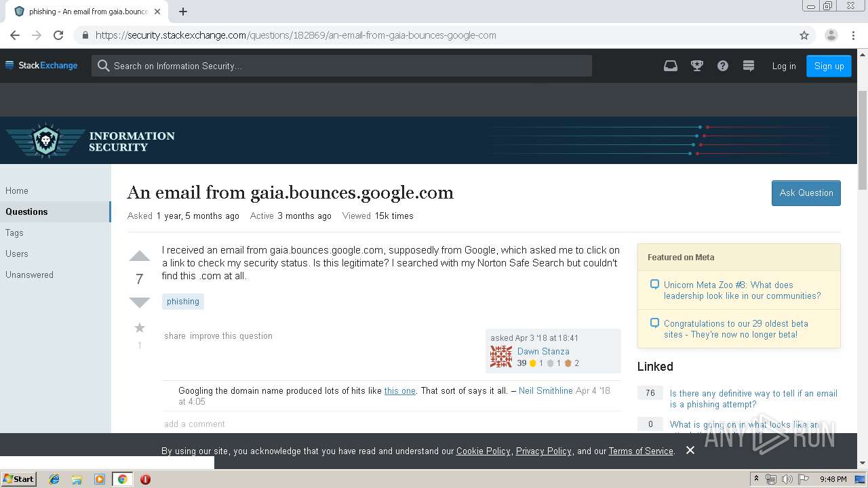Open Users in the sidebar
The height and width of the screenshot is (488, 868).
(x=17, y=253)
